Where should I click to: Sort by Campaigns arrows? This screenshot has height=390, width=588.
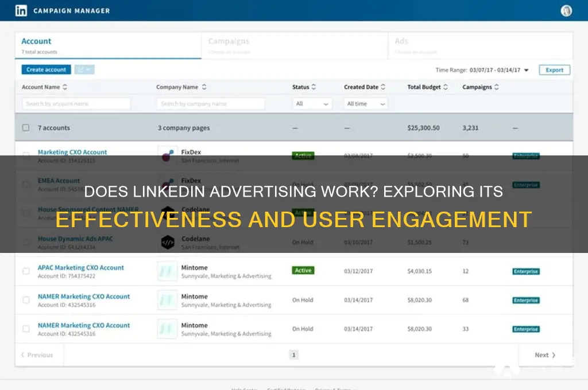tap(497, 87)
